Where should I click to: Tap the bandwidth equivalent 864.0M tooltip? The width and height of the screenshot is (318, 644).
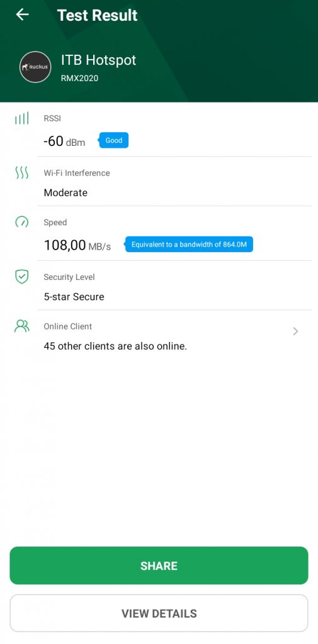pos(188,245)
